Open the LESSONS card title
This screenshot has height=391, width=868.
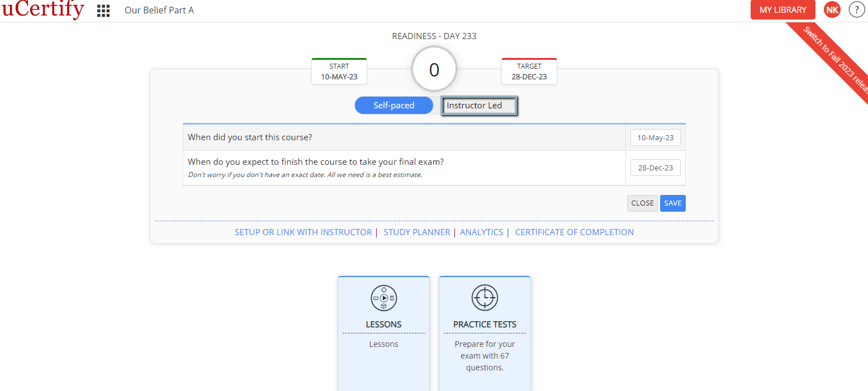click(x=383, y=325)
